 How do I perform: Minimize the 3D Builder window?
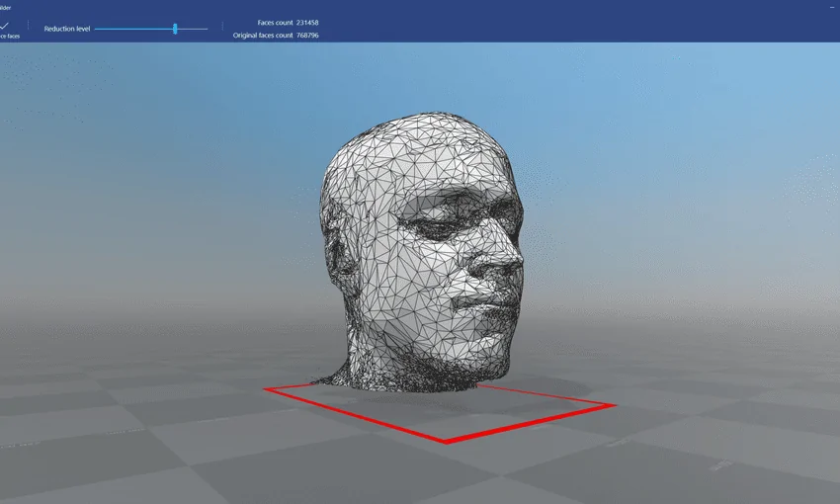tap(833, 6)
